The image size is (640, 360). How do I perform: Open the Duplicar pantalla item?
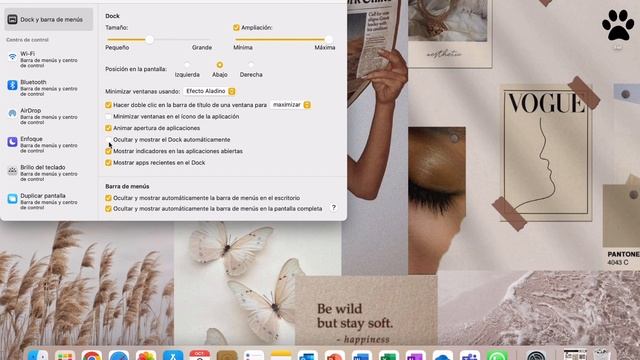pyautogui.click(x=49, y=201)
